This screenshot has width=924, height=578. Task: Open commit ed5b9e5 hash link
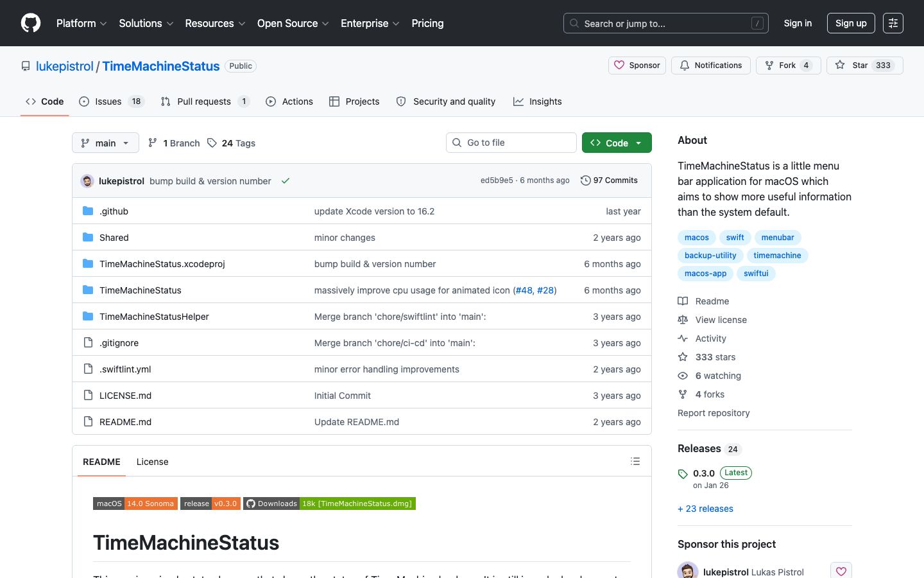pos(497,180)
